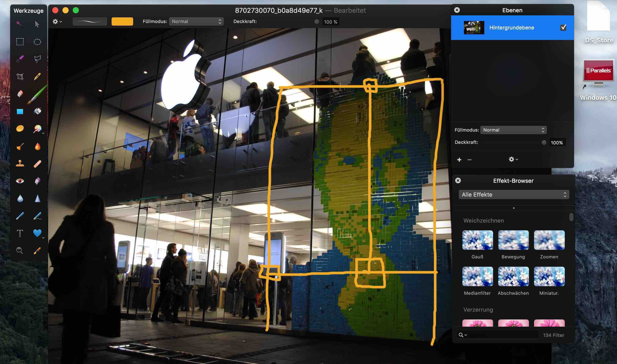The height and width of the screenshot is (364, 617).
Task: Open the Alle Effekte category dropdown
Action: pos(514,195)
